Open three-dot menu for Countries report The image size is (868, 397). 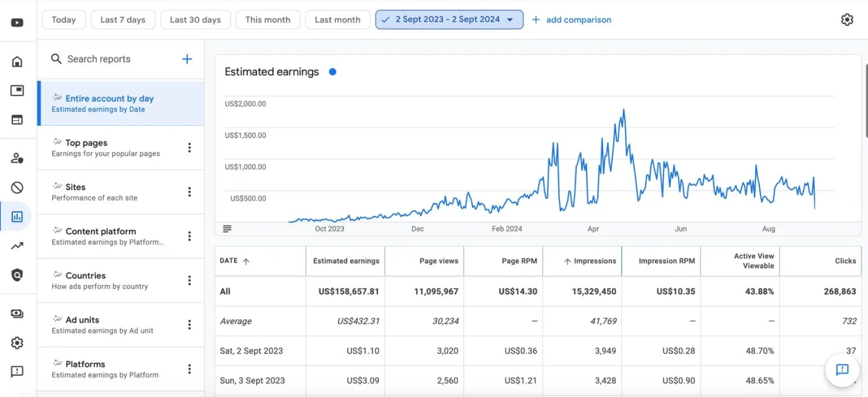point(190,281)
